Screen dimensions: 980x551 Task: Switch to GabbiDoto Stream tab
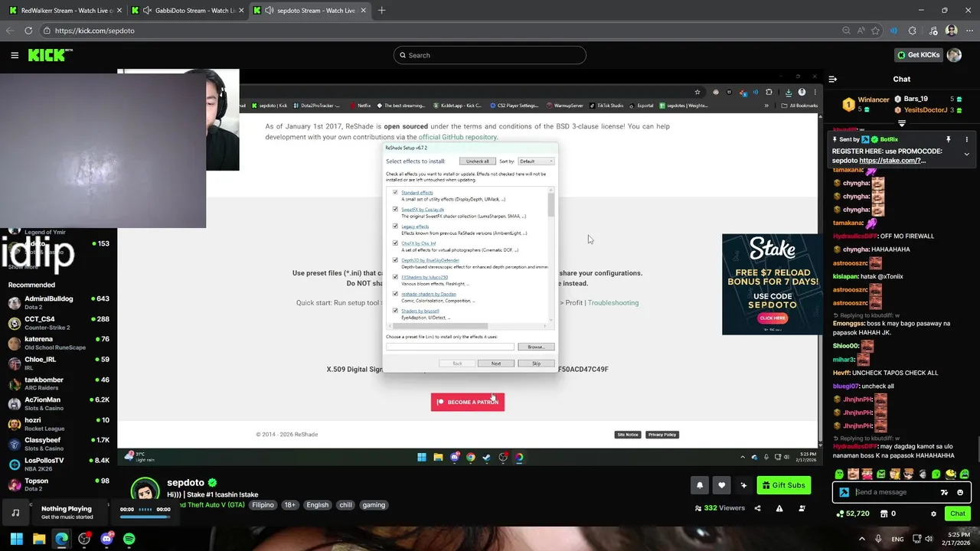[186, 11]
